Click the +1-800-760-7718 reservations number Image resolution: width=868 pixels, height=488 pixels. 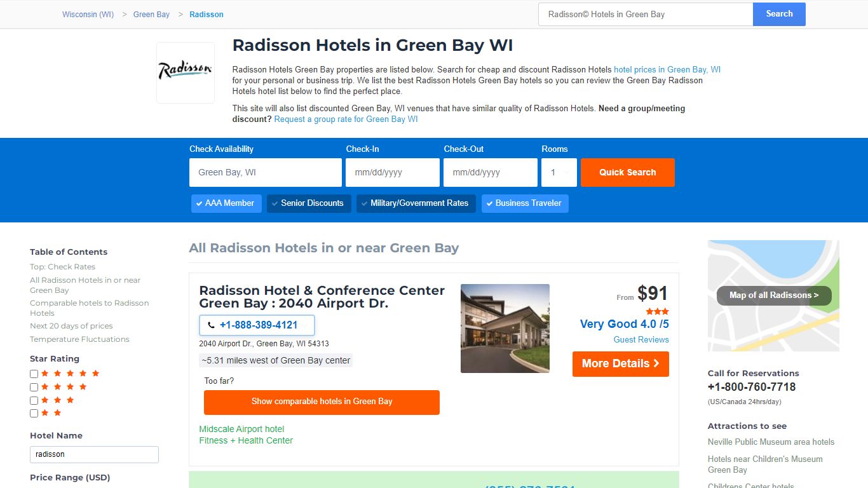752,387
